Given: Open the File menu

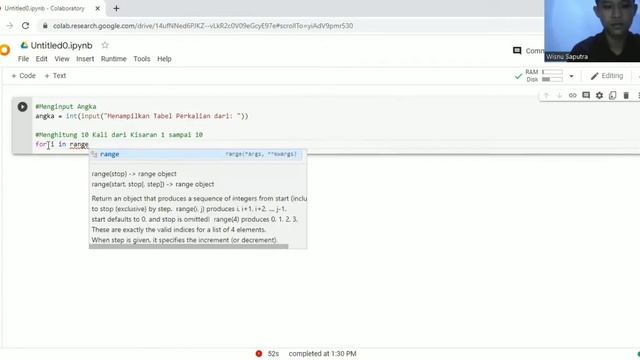Looking at the screenshot, I should coord(23,59).
